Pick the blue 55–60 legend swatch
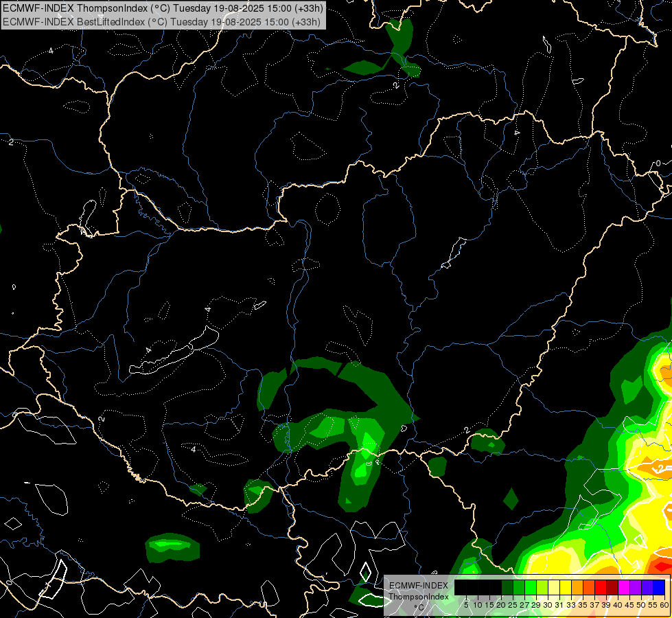 pyautogui.click(x=660, y=587)
